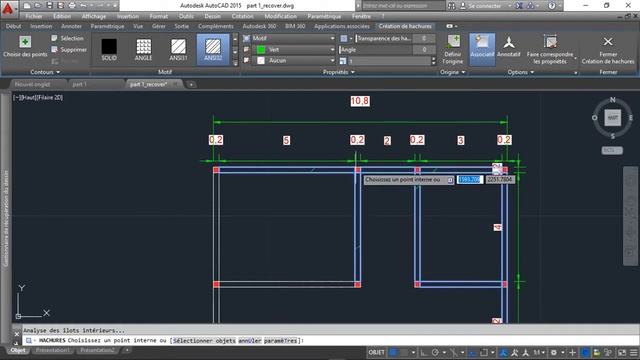Viewport: 640px width, 360px height.
Task: Click the Undo arrow in quick access toolbar
Action: click(x=83, y=6)
